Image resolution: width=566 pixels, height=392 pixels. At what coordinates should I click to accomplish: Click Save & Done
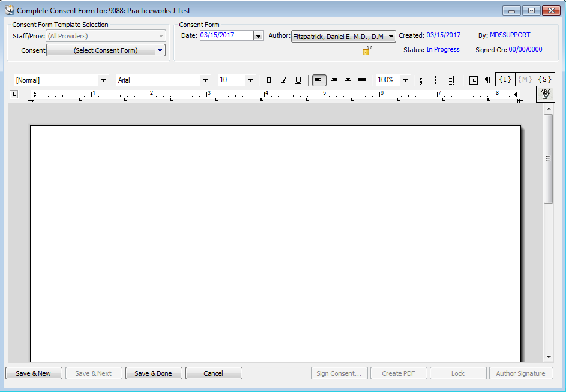point(154,373)
